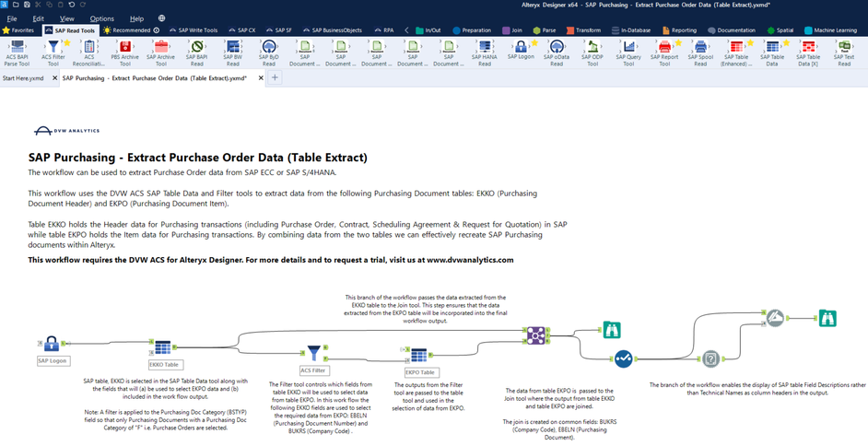Select the SAP BAPI Read tool
This screenshot has width=868, height=446.
(x=197, y=53)
